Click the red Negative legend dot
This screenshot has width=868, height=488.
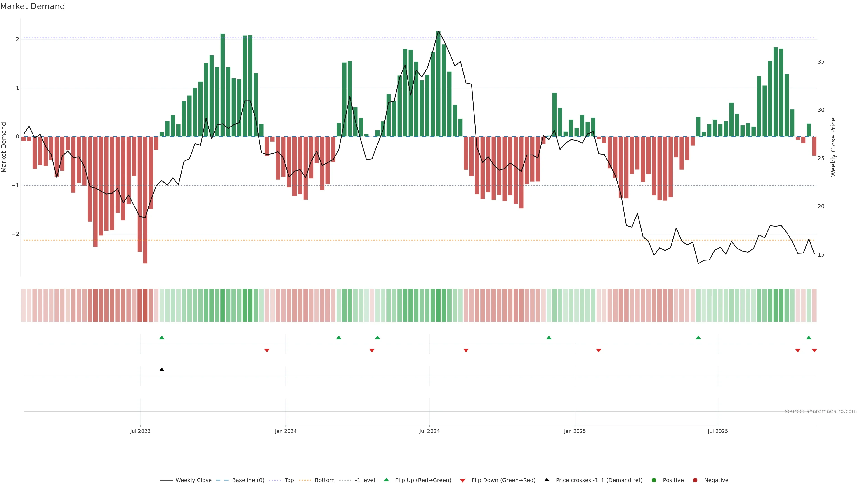pos(695,480)
